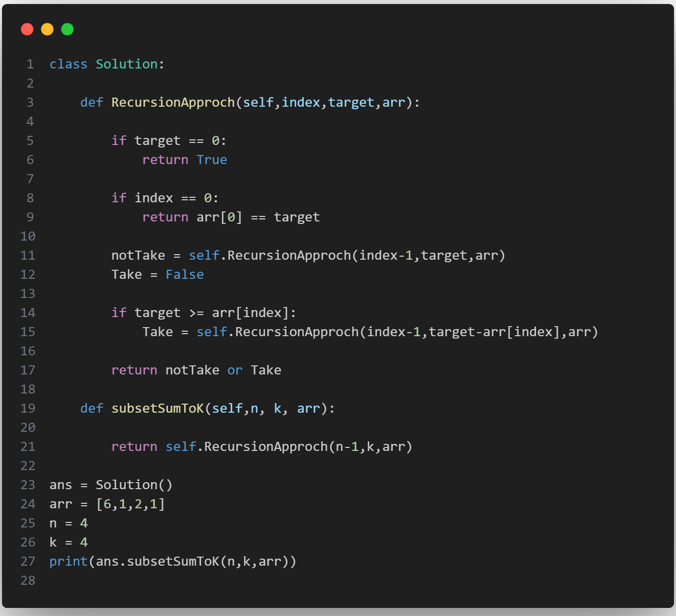This screenshot has width=676, height=616.
Task: Click the 'Solution' class name on line 1
Action: (127, 64)
